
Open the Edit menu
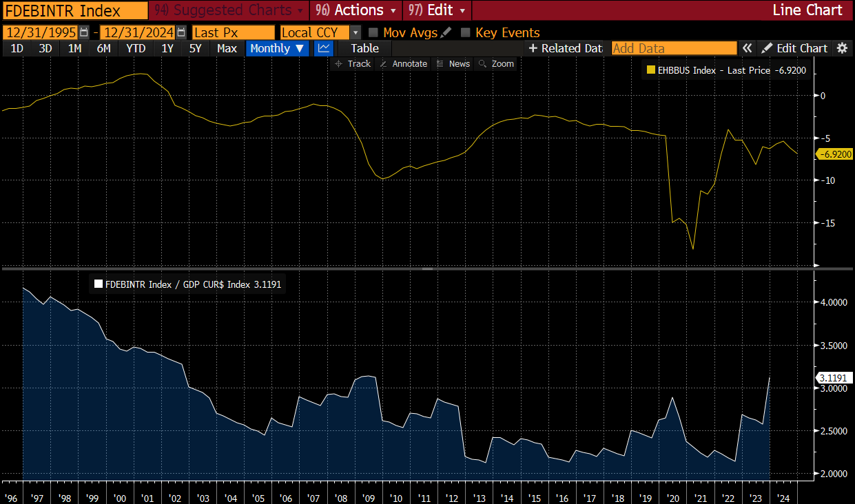pyautogui.click(x=437, y=10)
